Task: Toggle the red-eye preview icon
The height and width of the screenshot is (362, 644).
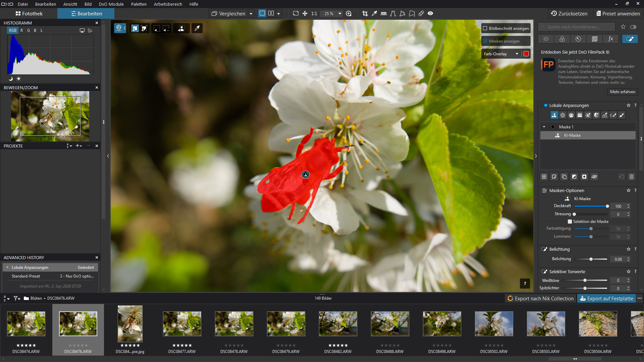Action: point(430,13)
